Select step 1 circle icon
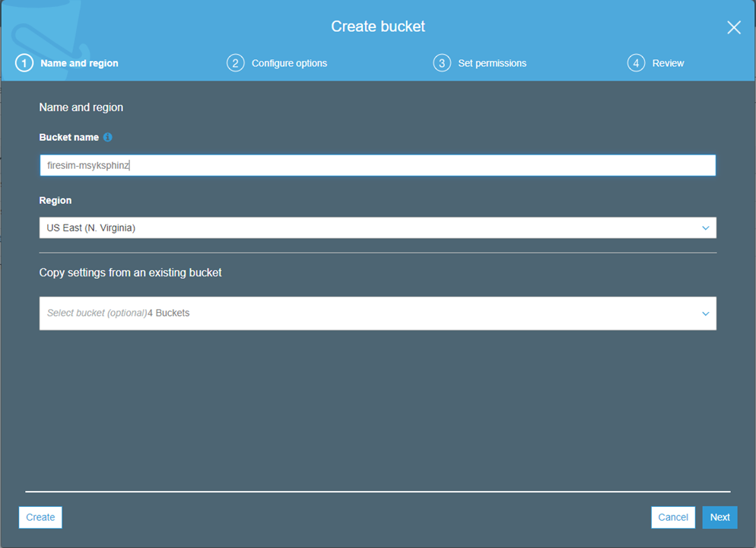 pyautogui.click(x=24, y=63)
